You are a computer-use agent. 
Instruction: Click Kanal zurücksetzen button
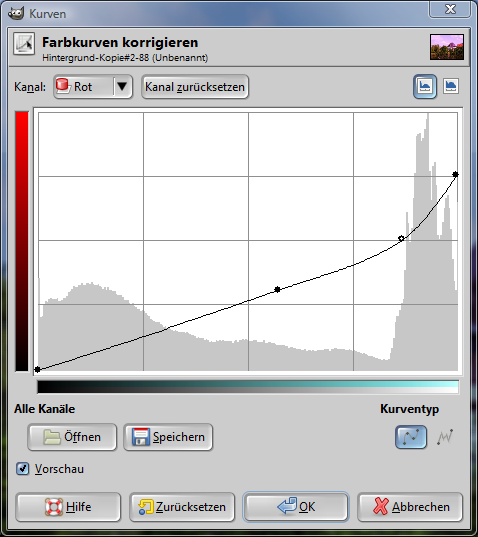click(x=195, y=87)
